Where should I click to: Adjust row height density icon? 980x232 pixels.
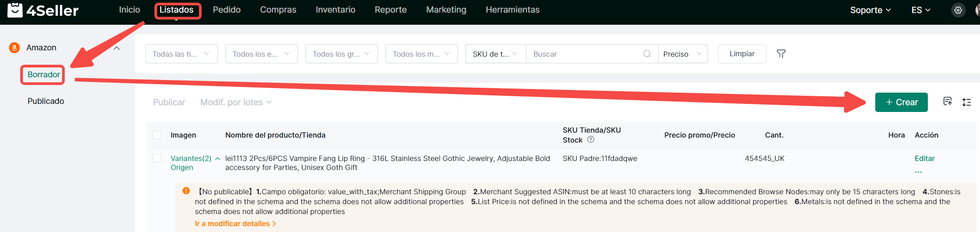tap(967, 102)
